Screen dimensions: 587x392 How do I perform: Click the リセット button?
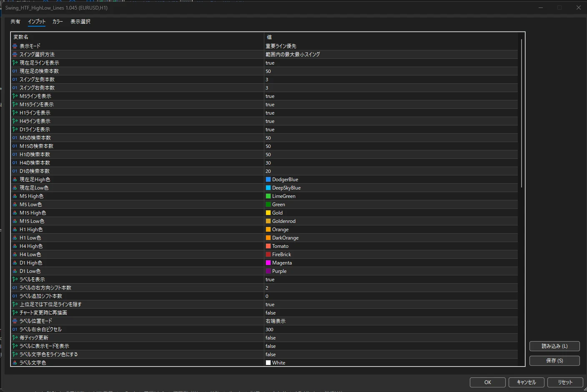tap(565, 382)
